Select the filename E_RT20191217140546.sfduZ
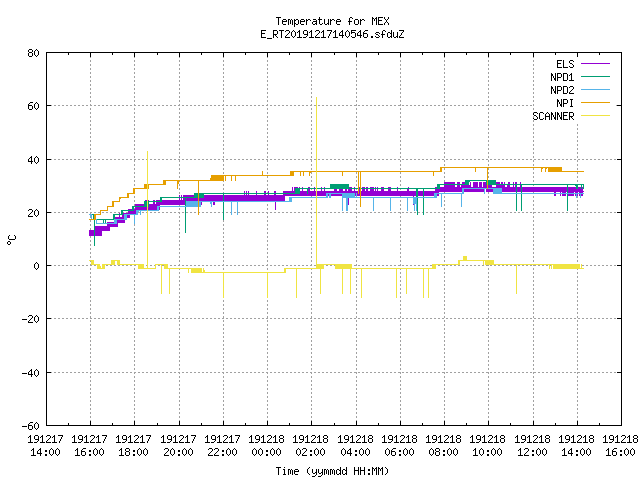The image size is (640, 480). (332, 34)
